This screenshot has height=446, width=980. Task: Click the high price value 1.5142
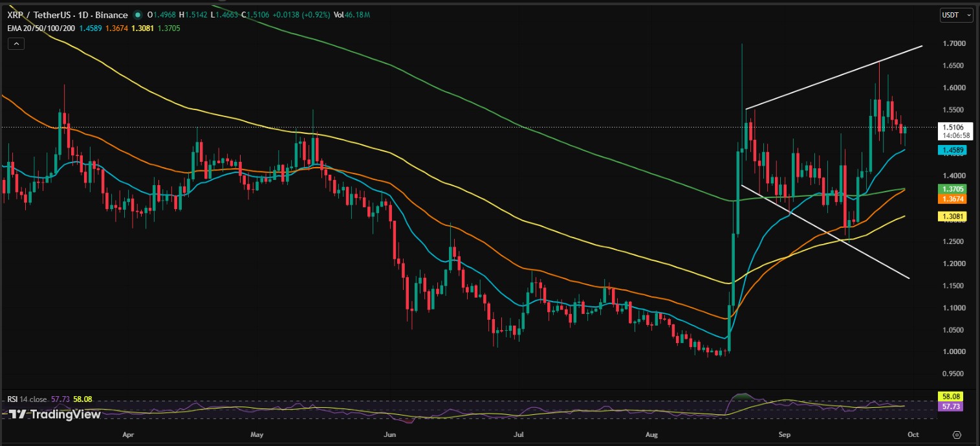tap(197, 15)
